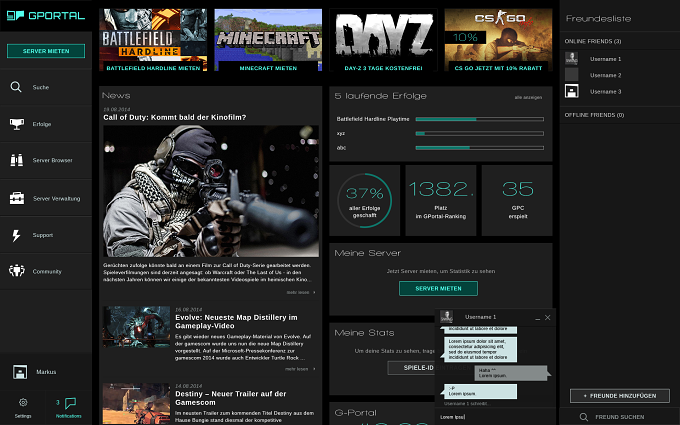This screenshot has width=680, height=425.
Task: Click Username 2 avatar in friends list
Action: pyautogui.click(x=571, y=75)
